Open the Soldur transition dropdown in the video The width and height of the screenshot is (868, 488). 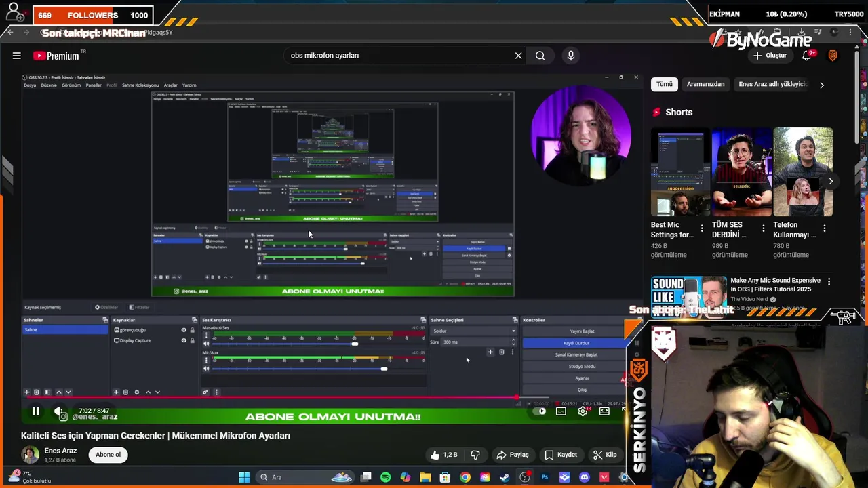[473, 331]
